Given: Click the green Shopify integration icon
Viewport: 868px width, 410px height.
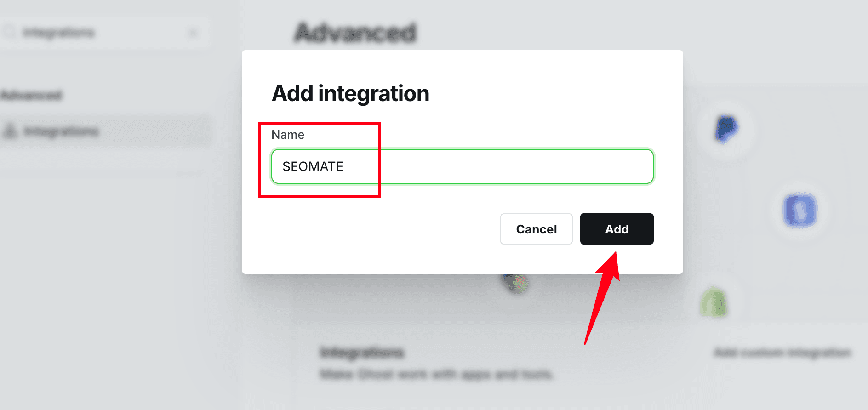Looking at the screenshot, I should pos(713,301).
